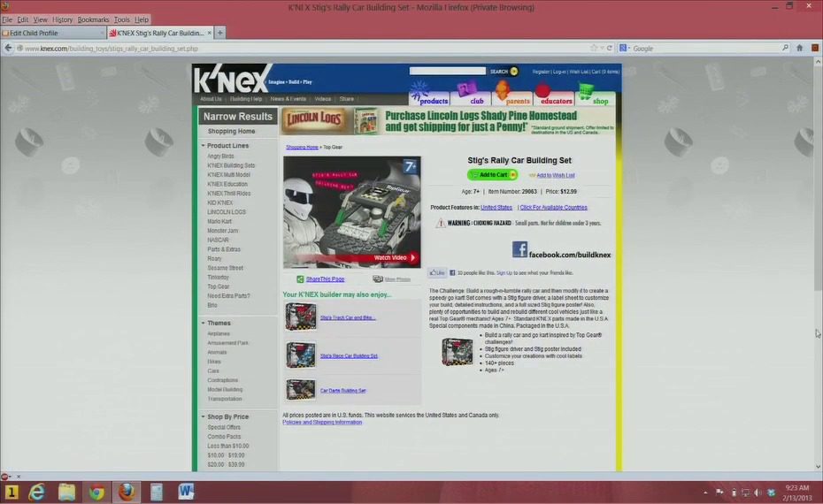Open a new tab with the plus button
The height and width of the screenshot is (504, 823).
click(220, 33)
